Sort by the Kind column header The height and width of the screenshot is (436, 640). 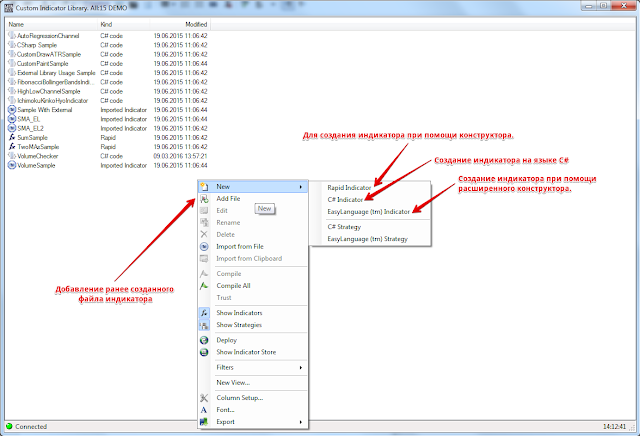[x=124, y=24]
